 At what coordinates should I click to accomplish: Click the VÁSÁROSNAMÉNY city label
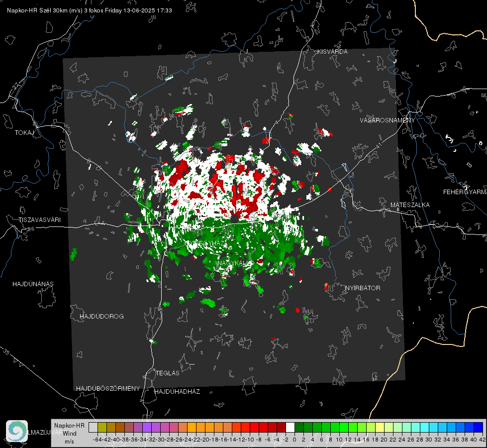(388, 120)
